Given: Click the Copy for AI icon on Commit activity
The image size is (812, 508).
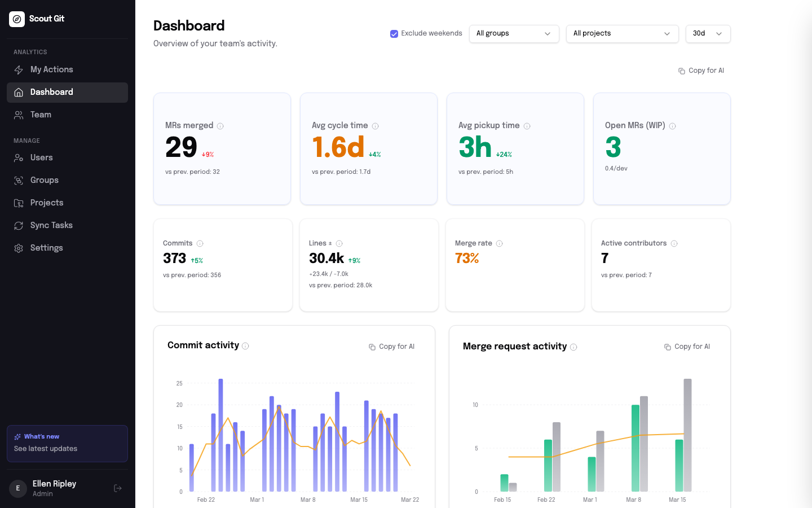Looking at the screenshot, I should click(372, 346).
